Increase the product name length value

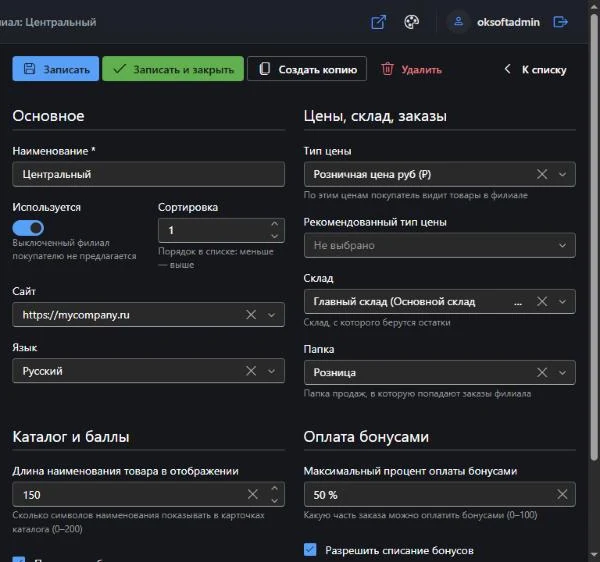pyautogui.click(x=274, y=488)
